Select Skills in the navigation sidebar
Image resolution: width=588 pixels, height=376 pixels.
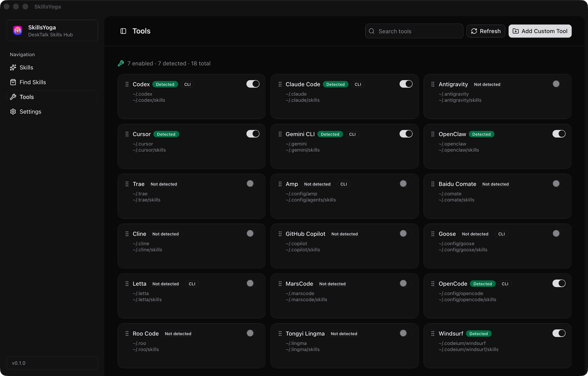tap(26, 67)
